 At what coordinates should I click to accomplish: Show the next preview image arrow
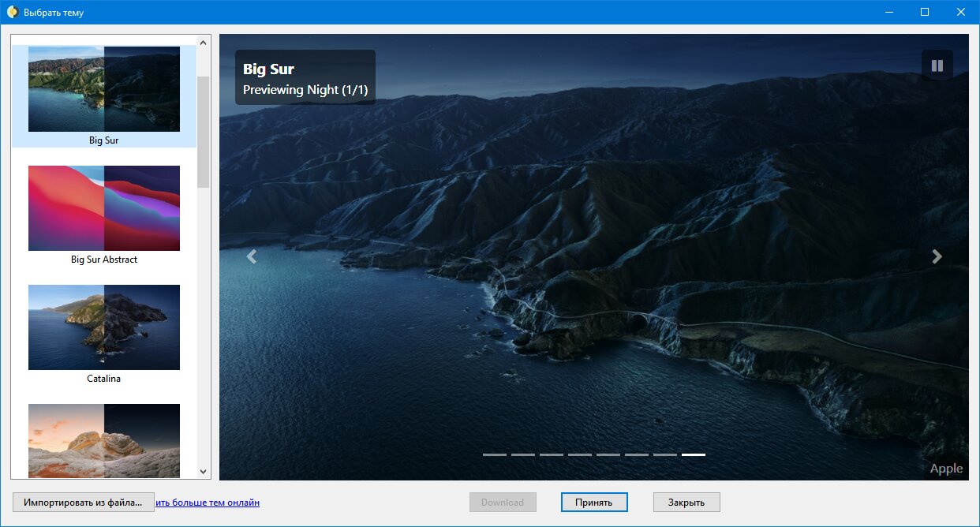(x=937, y=256)
